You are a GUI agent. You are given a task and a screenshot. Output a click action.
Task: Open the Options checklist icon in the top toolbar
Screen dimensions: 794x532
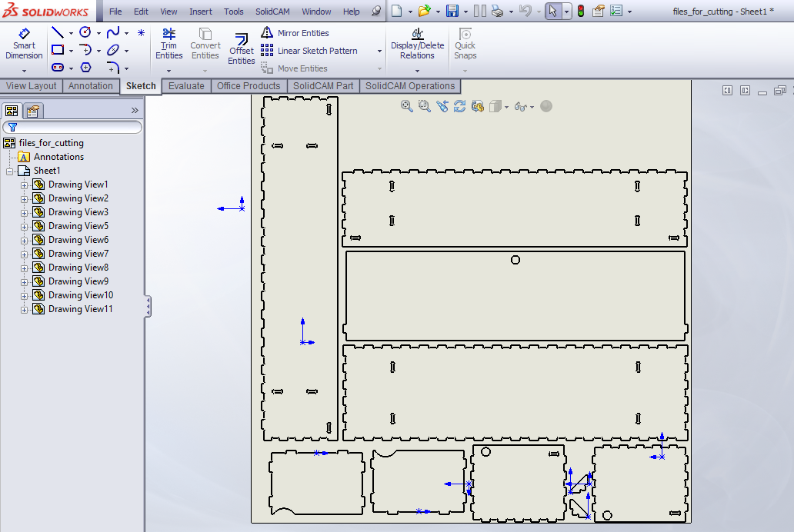pos(616,11)
